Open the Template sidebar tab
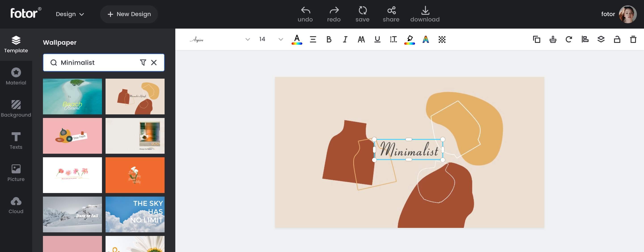This screenshot has height=252, width=644. click(16, 44)
